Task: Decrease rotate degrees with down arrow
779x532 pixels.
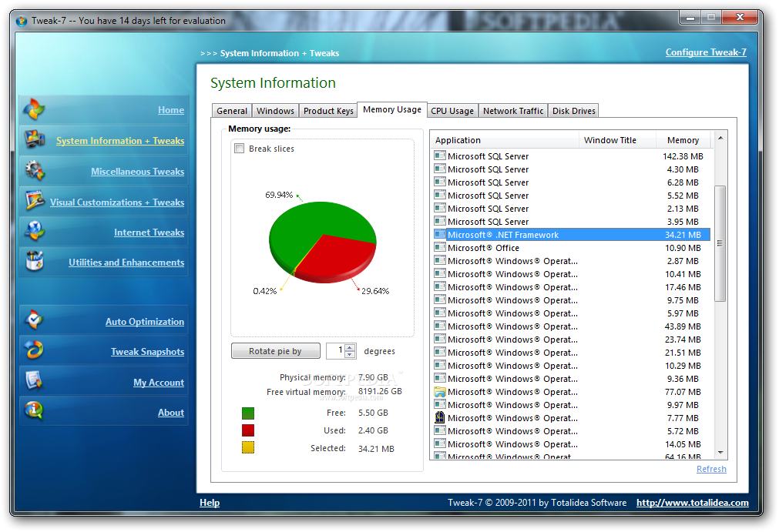Action: pos(351,354)
